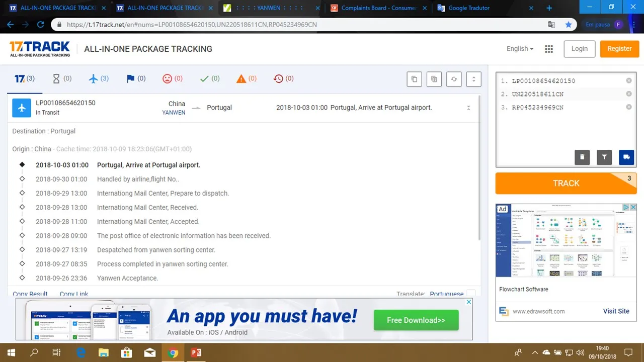The height and width of the screenshot is (362, 644).
Task: Click the 17TRACK logo
Action: tap(40, 49)
